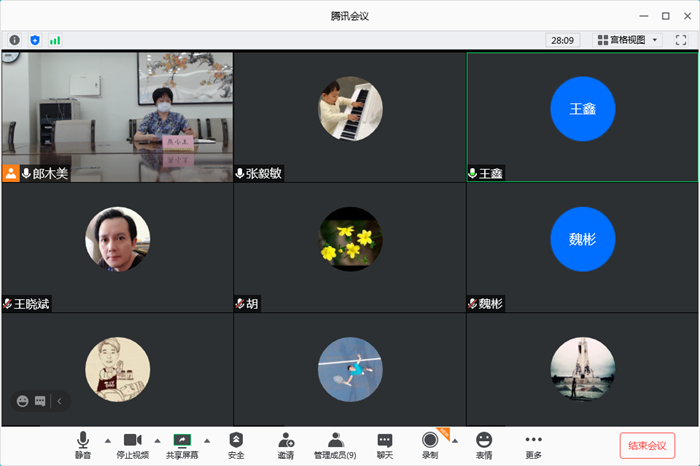Viewport: 700px width, 466px height.
Task: Click the red 结束会议 button
Action: click(x=647, y=445)
